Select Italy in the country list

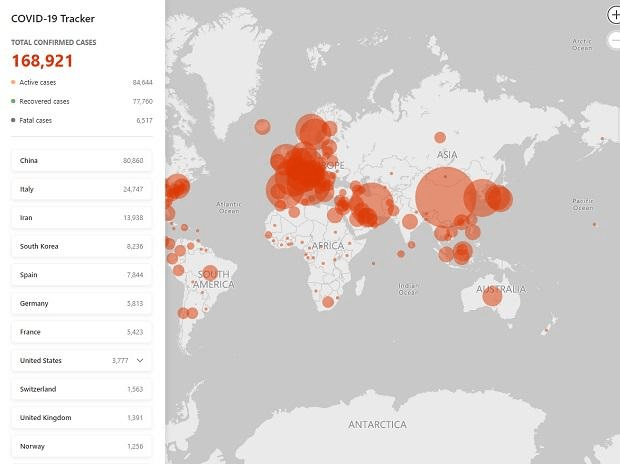point(82,189)
